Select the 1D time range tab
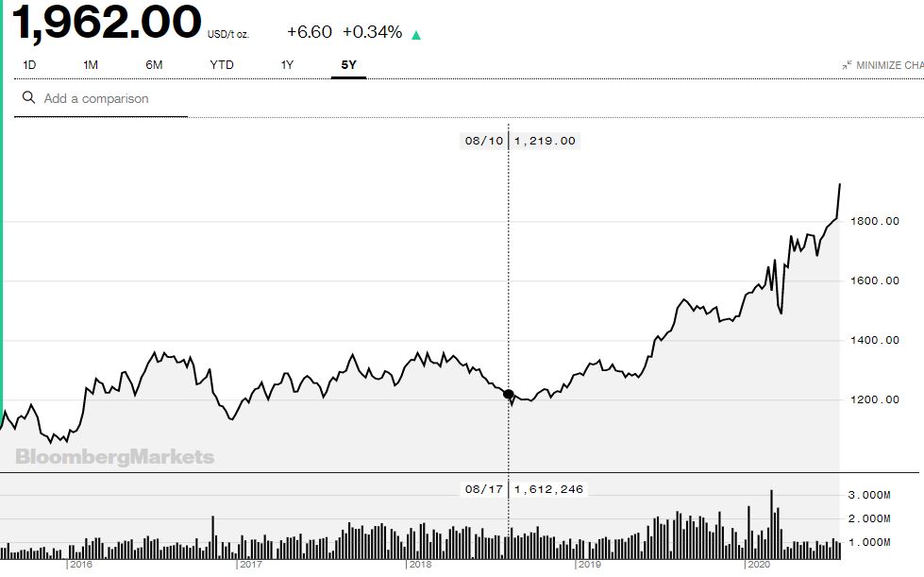 (x=29, y=65)
